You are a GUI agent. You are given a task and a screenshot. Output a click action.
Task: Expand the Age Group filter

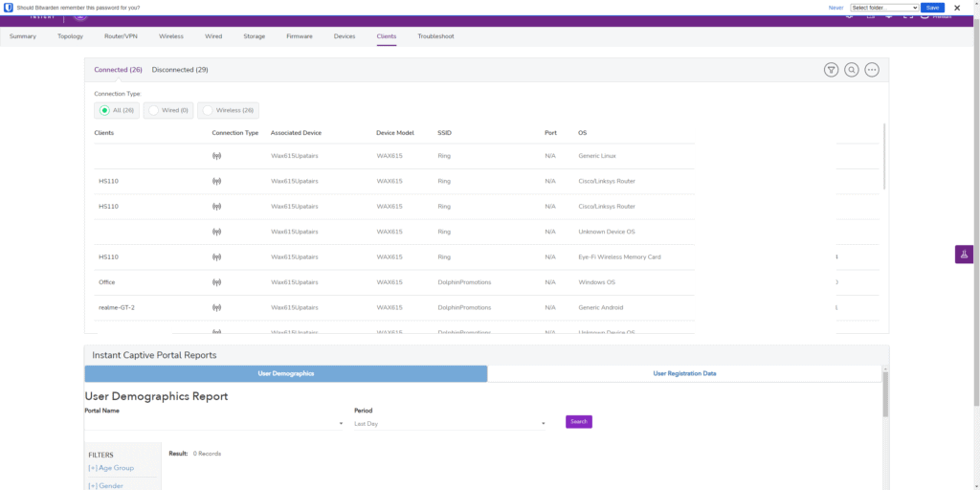(111, 468)
